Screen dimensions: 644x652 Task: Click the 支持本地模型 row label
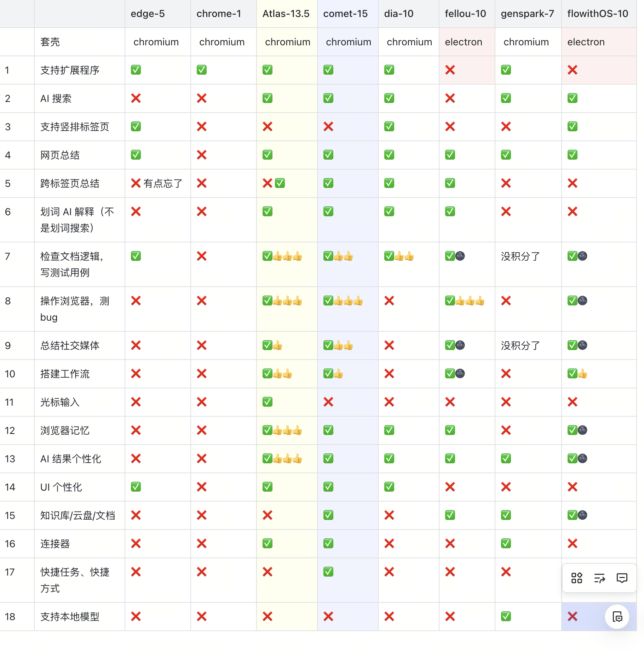[70, 617]
